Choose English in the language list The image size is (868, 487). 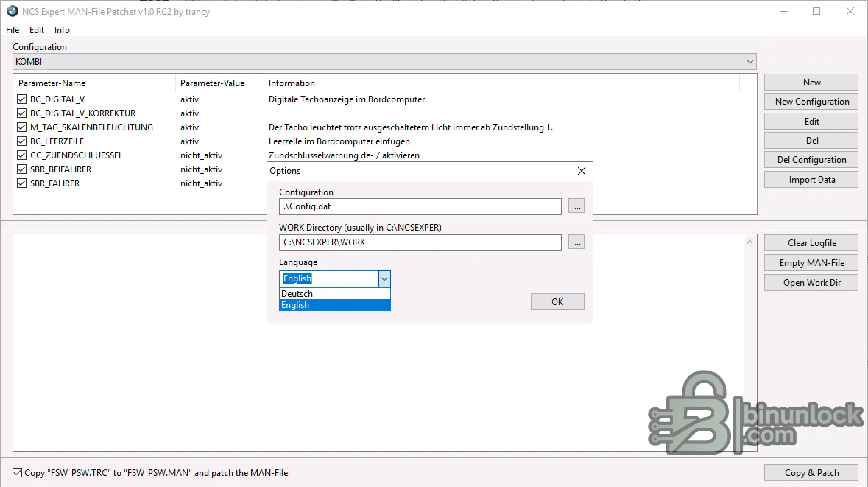click(x=335, y=305)
